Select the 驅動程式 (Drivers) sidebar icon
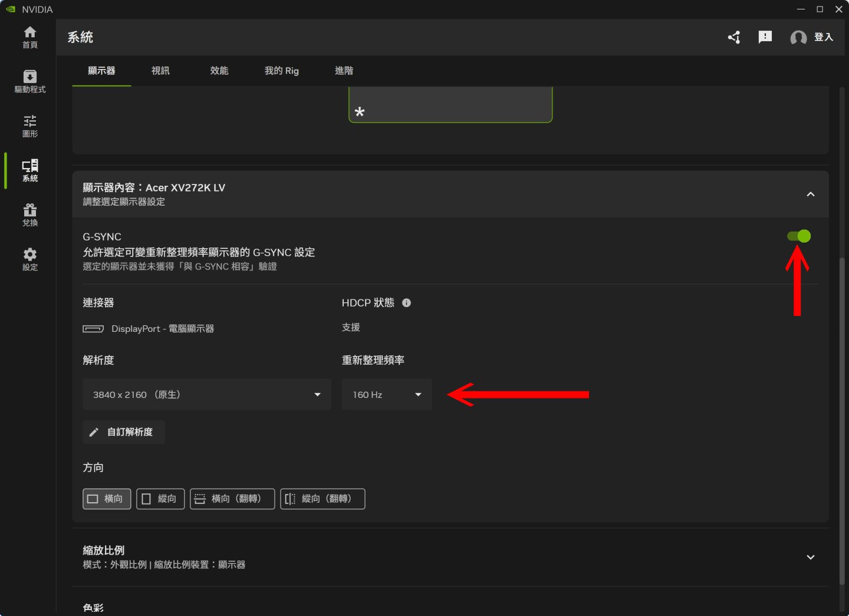 (x=29, y=81)
